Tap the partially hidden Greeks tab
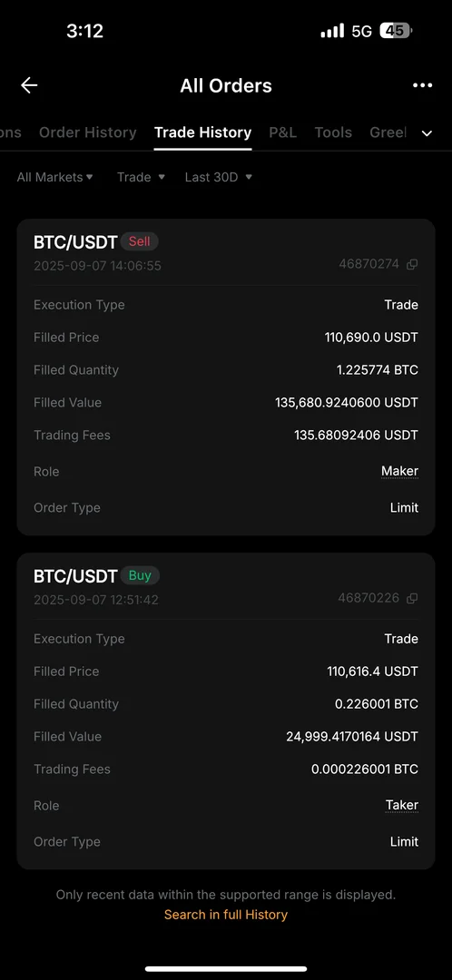 [388, 132]
